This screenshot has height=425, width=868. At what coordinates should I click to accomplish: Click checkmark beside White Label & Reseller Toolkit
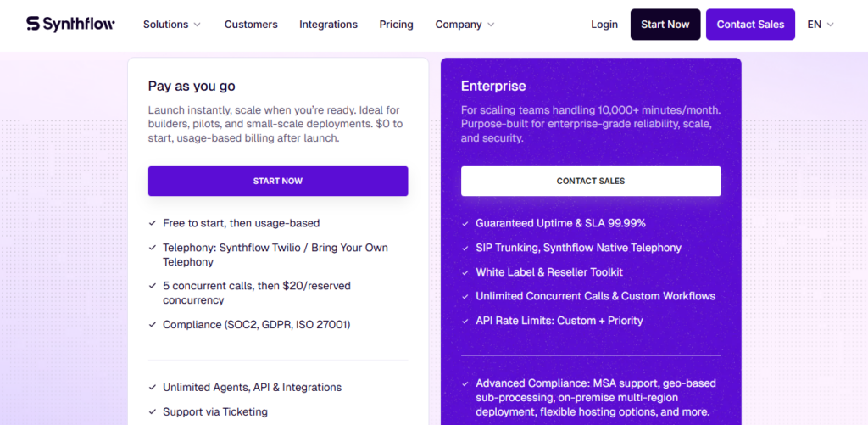465,272
